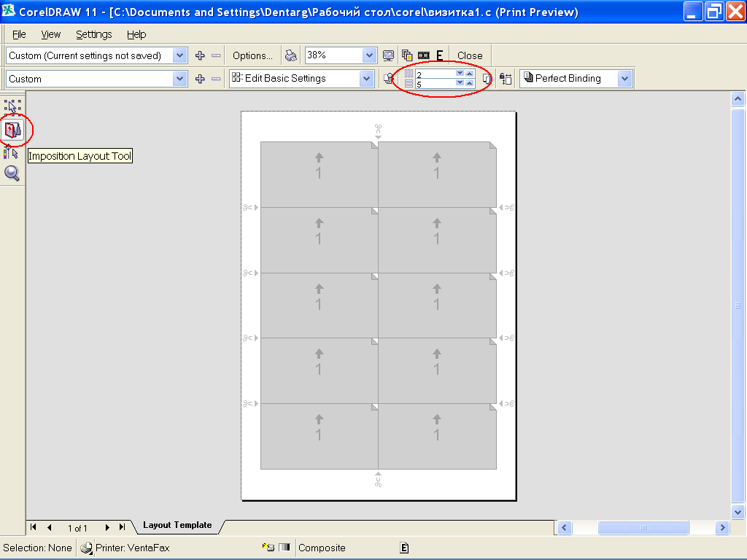Screen dimensions: 747x560
Task: Click the printer icon beside Options
Action: pyautogui.click(x=290, y=55)
